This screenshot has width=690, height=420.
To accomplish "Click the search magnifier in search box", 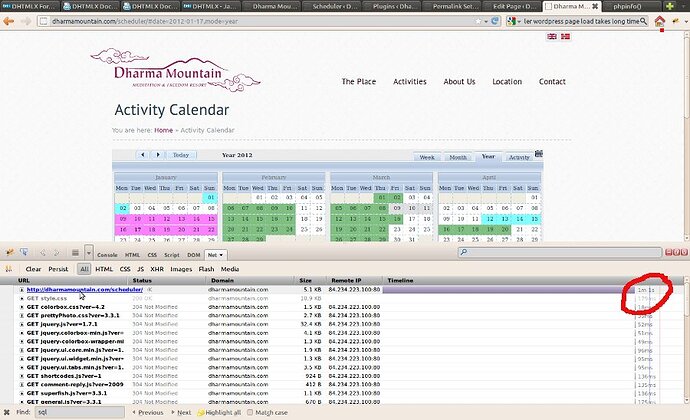I will [x=643, y=21].
